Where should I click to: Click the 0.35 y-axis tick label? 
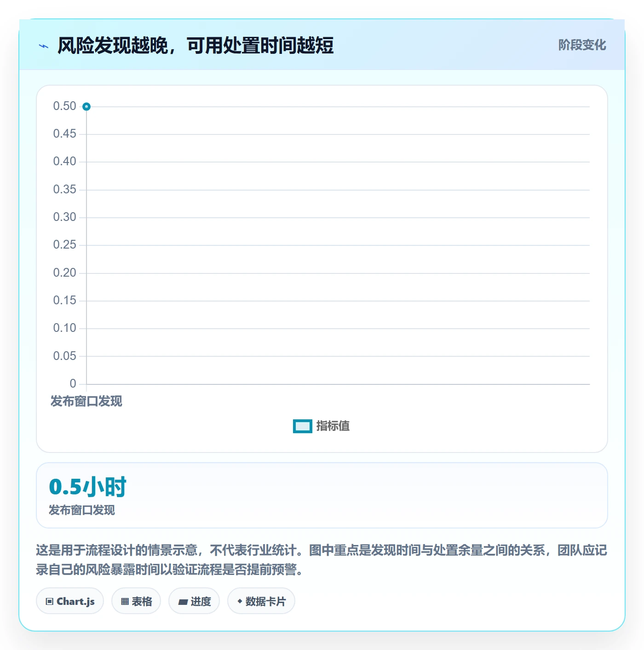(65, 190)
